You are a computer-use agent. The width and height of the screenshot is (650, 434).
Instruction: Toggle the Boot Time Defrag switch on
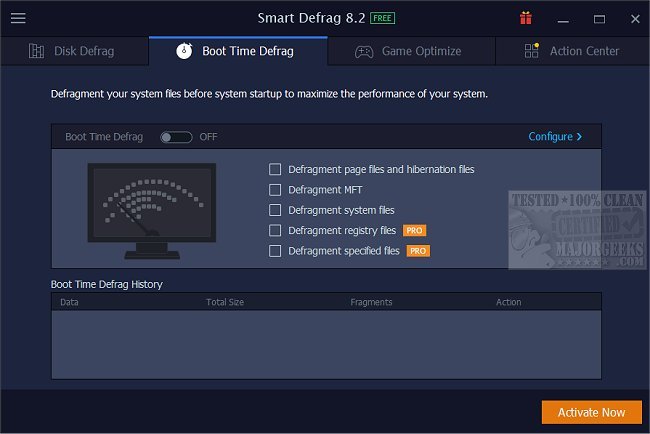click(176, 137)
